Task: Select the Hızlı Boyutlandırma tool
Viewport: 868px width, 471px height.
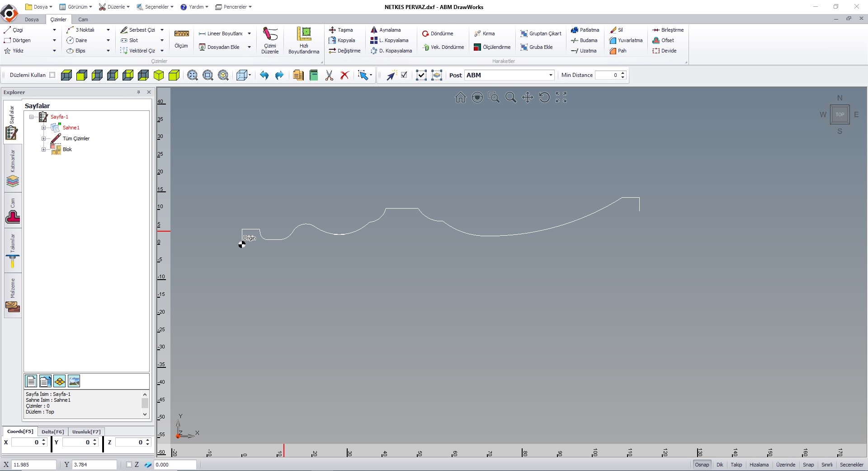Action: pyautogui.click(x=304, y=40)
